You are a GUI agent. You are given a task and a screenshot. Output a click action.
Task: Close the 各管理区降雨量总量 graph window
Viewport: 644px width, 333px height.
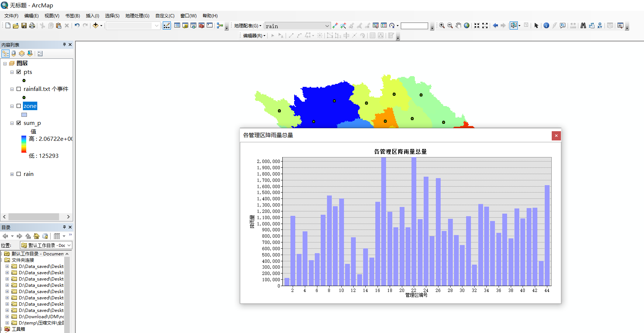556,136
